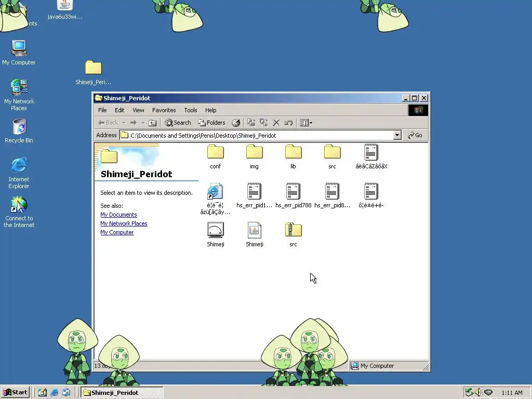Click the History toolbar icon
This screenshot has height=399, width=532.
pyautogui.click(x=236, y=123)
